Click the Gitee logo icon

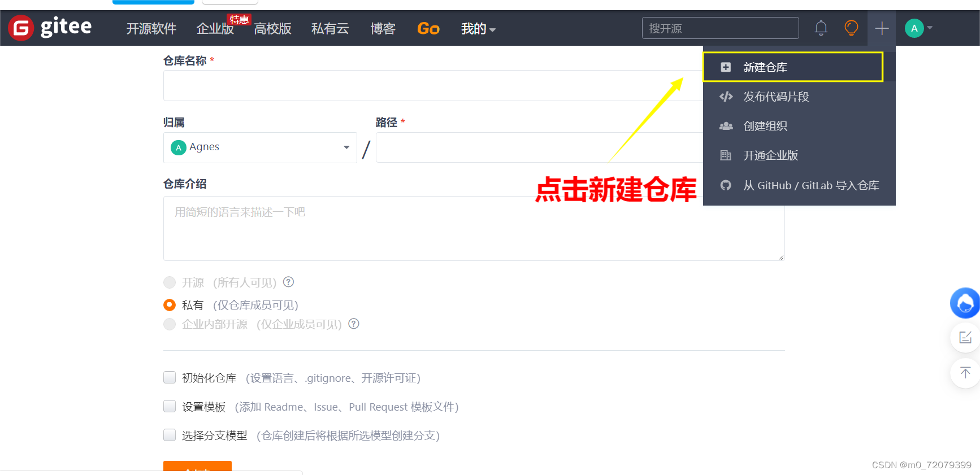click(x=21, y=28)
